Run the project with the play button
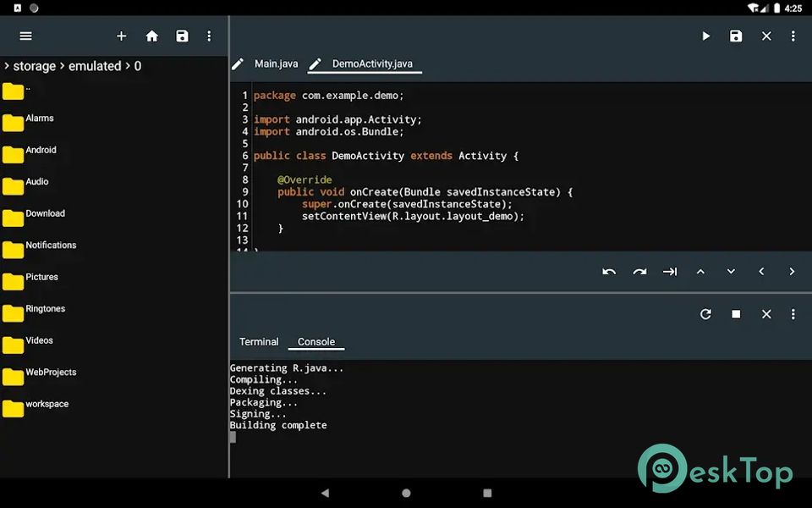The width and height of the screenshot is (812, 508). 705,36
